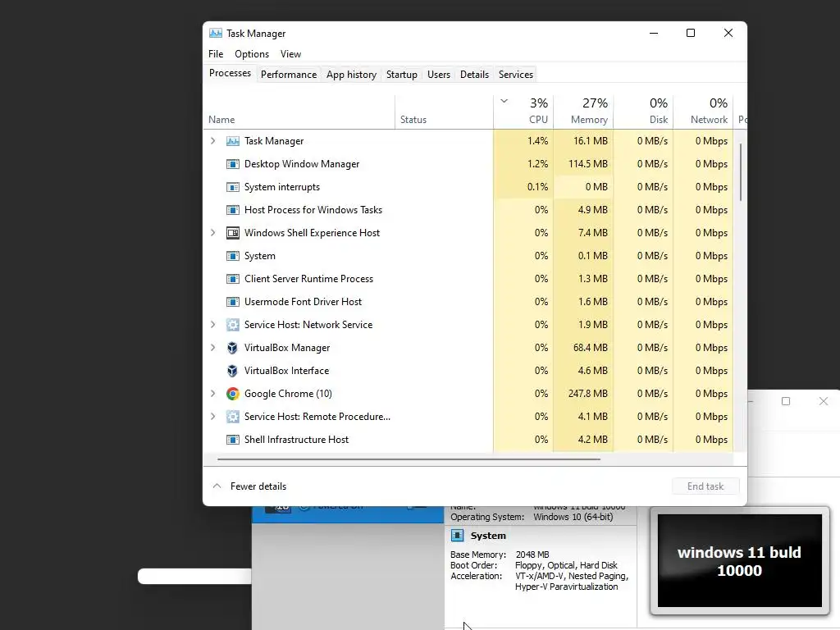Click the Usermode Font Driver Host icon
Viewport: 840px width, 630px height.
(x=232, y=302)
